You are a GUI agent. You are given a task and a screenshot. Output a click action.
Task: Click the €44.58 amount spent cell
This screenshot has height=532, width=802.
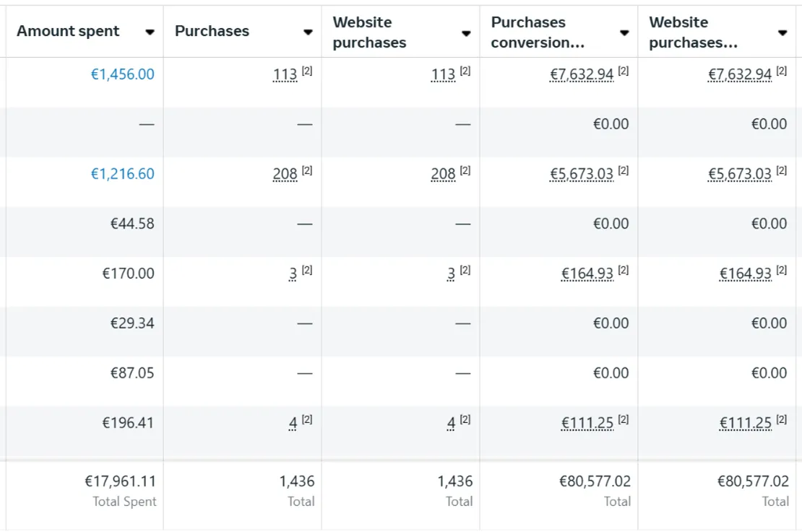click(132, 224)
